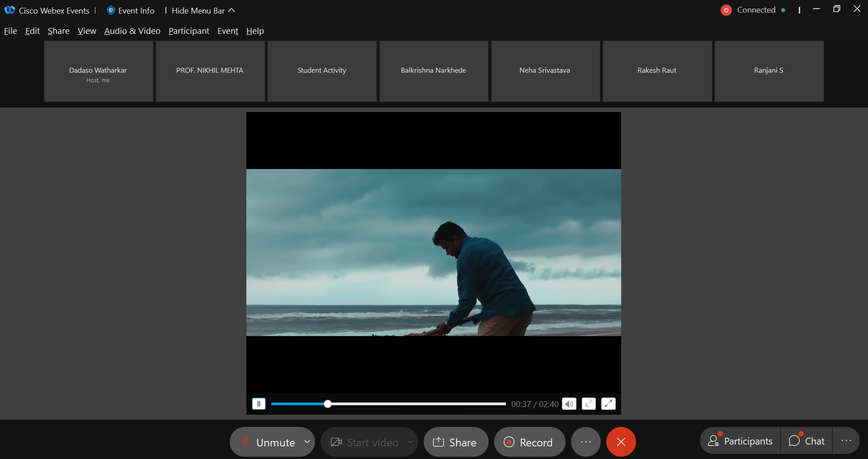Click the video progress slider handle

click(328, 404)
